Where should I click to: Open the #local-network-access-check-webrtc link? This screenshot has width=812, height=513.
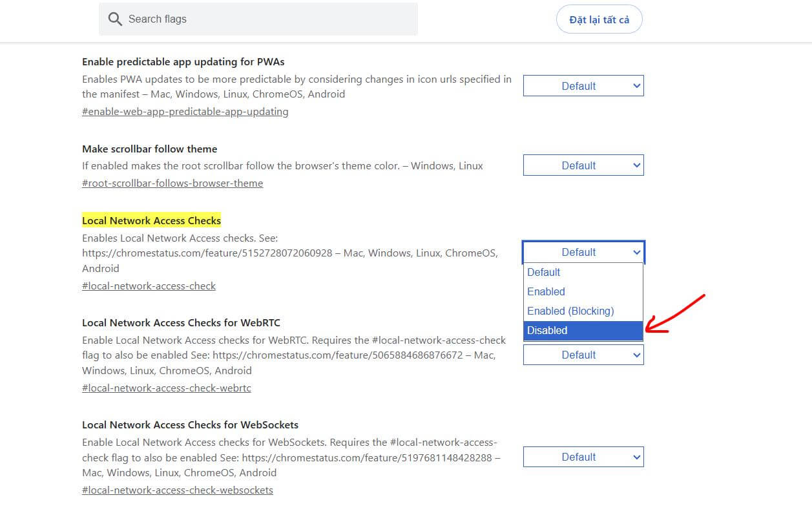coord(167,388)
